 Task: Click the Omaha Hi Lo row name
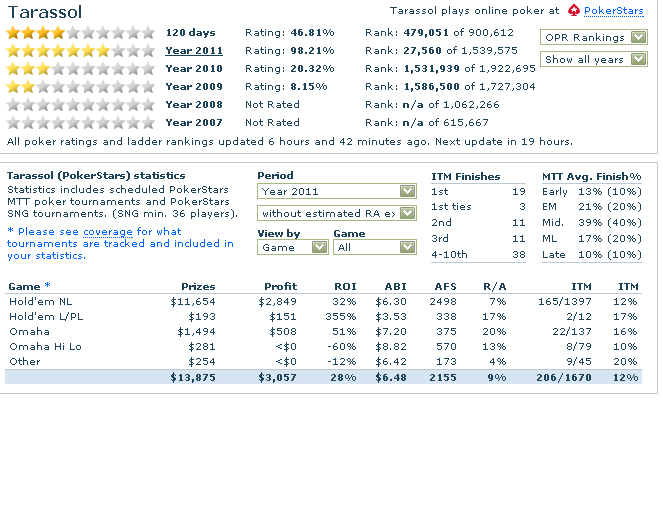[45, 347]
